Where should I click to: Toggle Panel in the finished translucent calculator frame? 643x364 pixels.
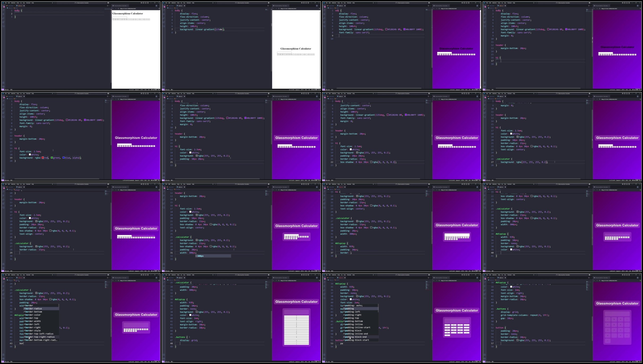627,275
